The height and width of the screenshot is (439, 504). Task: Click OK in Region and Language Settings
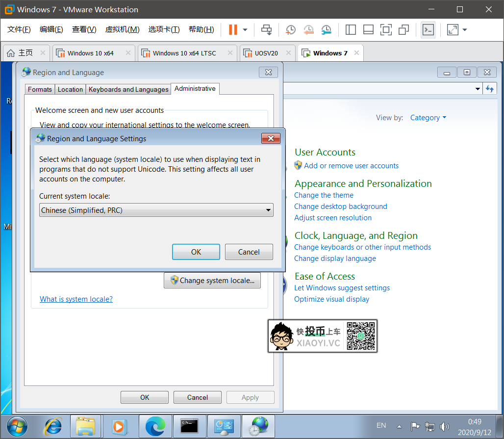tap(196, 252)
